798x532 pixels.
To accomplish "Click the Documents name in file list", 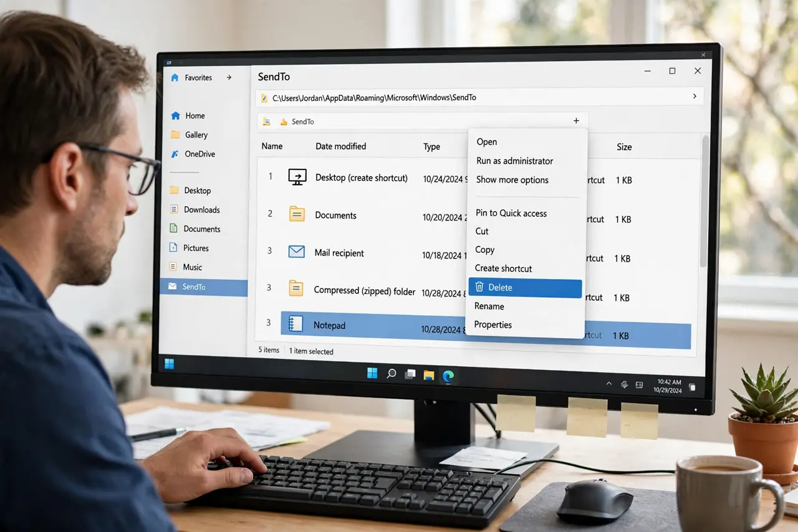I will tap(335, 216).
